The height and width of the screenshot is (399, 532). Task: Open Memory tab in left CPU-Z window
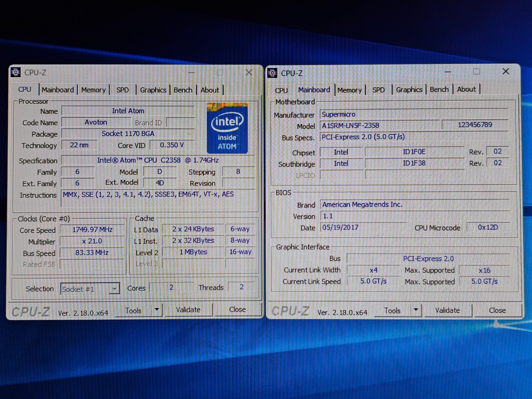(93, 90)
